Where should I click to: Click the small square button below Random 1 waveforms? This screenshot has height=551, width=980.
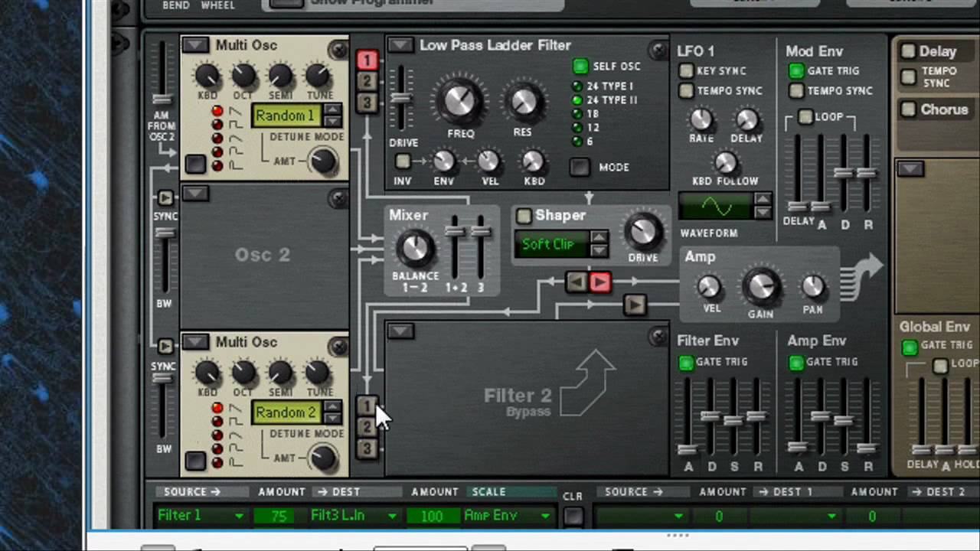click(195, 165)
